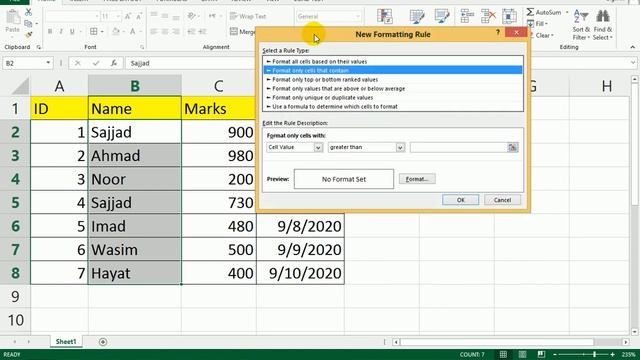Select cell B3 containing Ahmad

tap(135, 156)
